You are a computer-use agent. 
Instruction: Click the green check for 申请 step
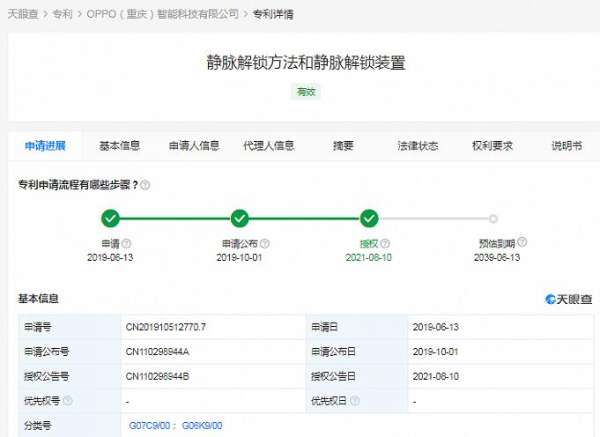111,218
